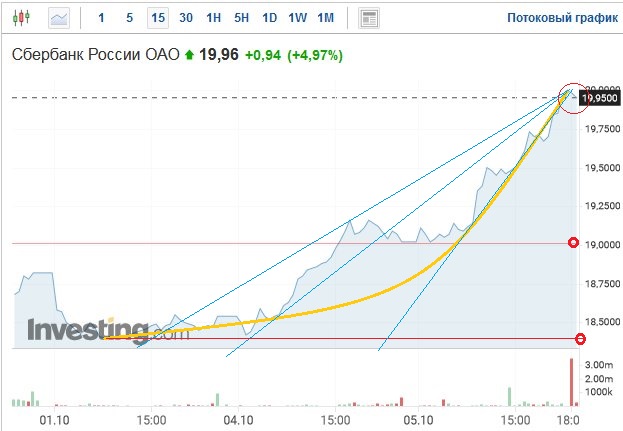
Task: Click the 18,5000 price axis label
Action: pyautogui.click(x=602, y=322)
